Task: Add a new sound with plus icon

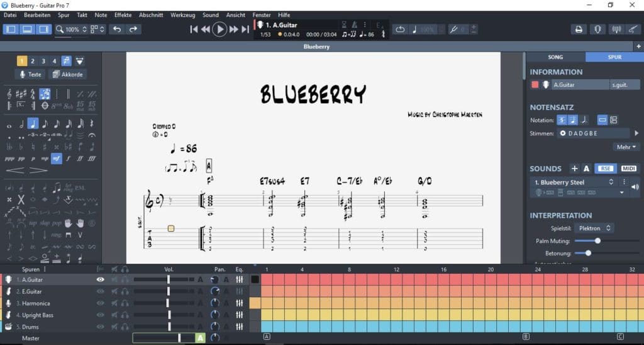Action: tap(574, 168)
